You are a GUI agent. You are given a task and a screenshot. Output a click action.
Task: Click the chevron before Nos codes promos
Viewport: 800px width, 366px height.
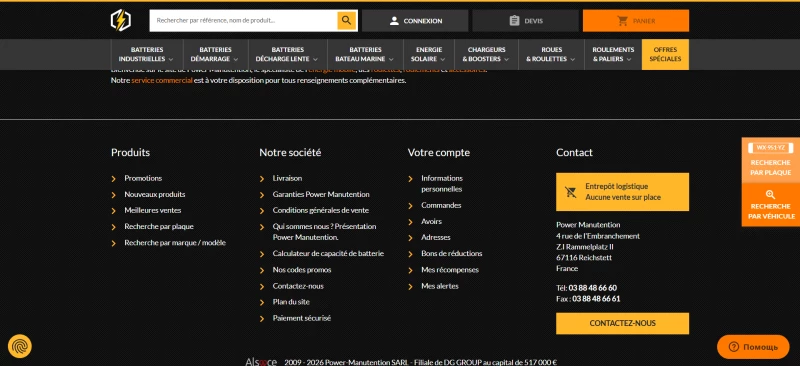262,271
